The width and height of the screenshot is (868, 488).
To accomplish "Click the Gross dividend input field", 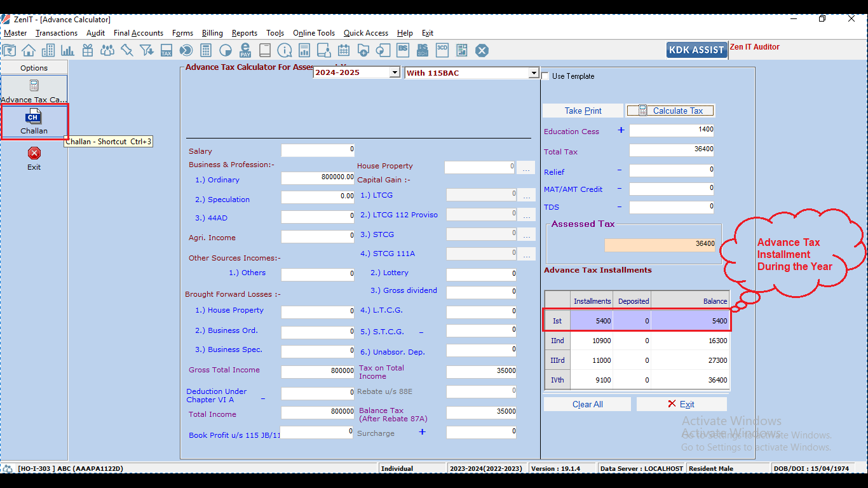I will [482, 292].
